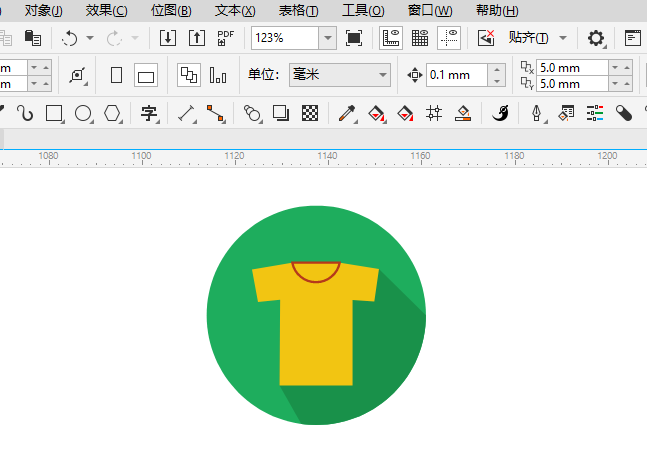The width and height of the screenshot is (647, 473).
Task: Open the Edit Fill bucket icon
Action: (463, 113)
